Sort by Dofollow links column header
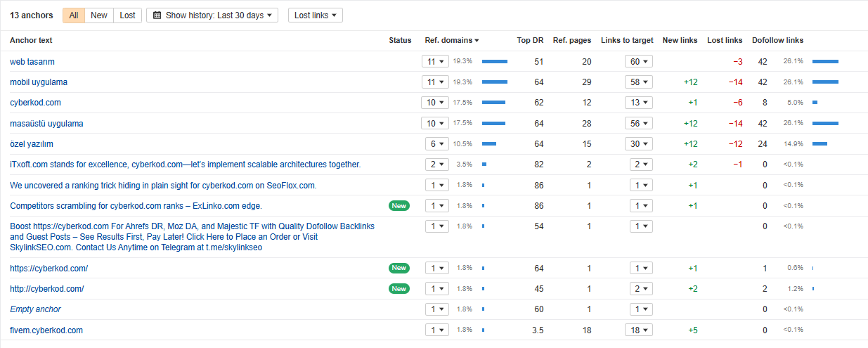The height and width of the screenshot is (348, 868). [x=777, y=41]
